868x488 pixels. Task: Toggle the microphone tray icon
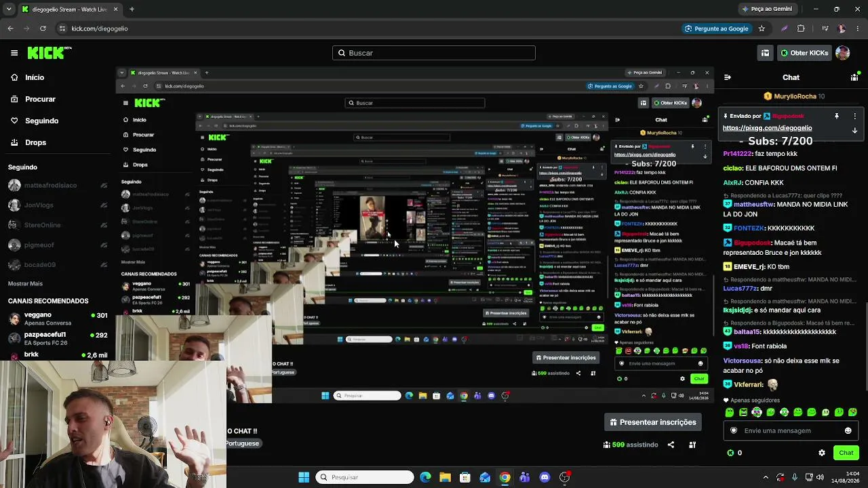tap(795, 477)
